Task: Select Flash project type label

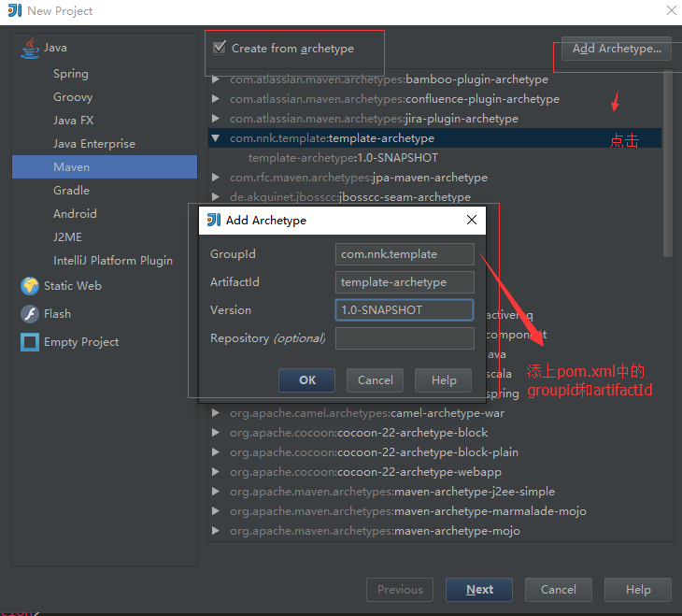Action: pyautogui.click(x=57, y=314)
